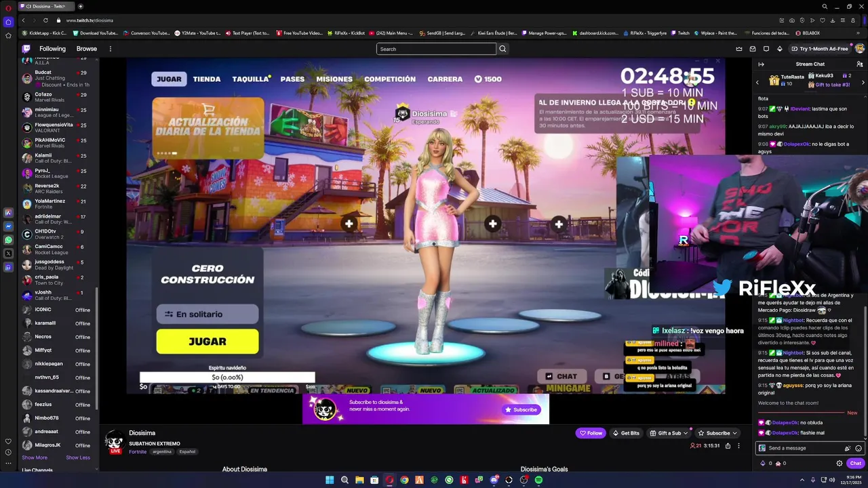This screenshot has width=868, height=488.
Task: Open Windows Start menu
Action: pyautogui.click(x=330, y=480)
